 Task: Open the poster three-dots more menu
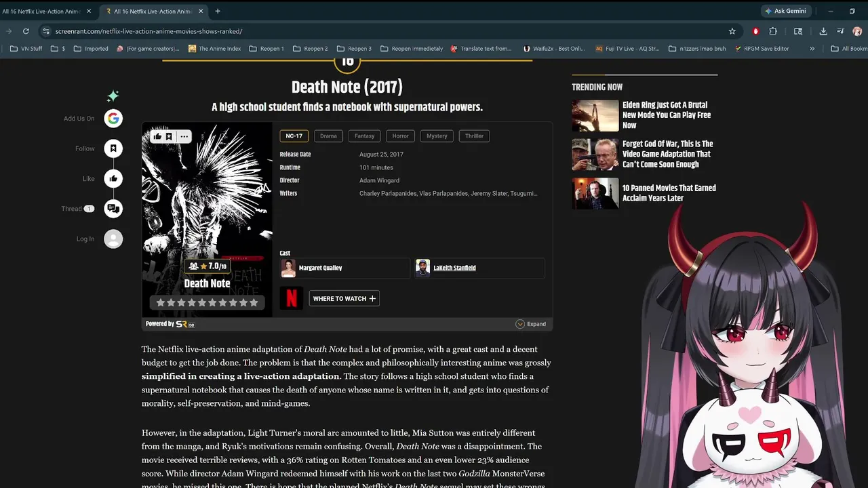tap(184, 136)
